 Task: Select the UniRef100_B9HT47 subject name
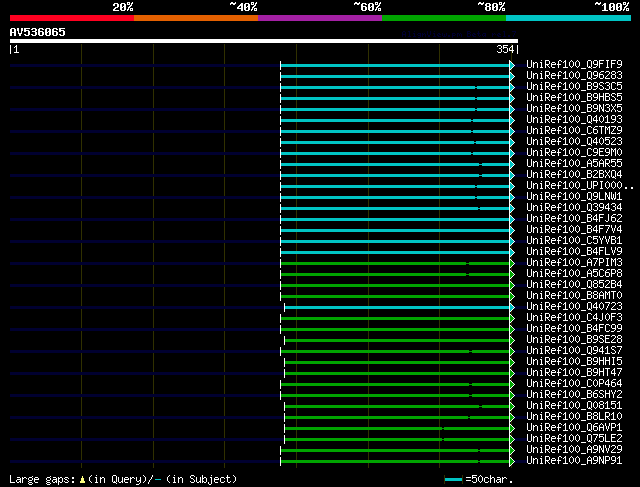pos(574,373)
